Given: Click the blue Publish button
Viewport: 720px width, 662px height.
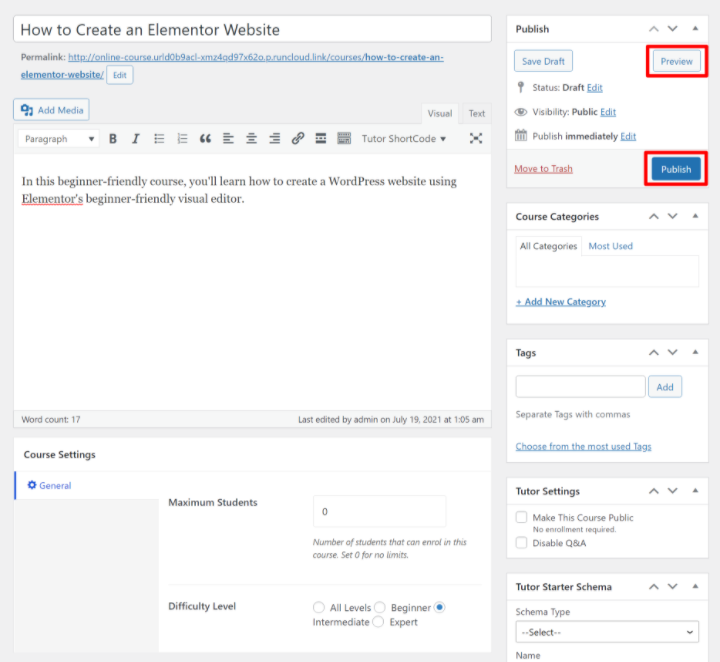Looking at the screenshot, I should pyautogui.click(x=676, y=169).
